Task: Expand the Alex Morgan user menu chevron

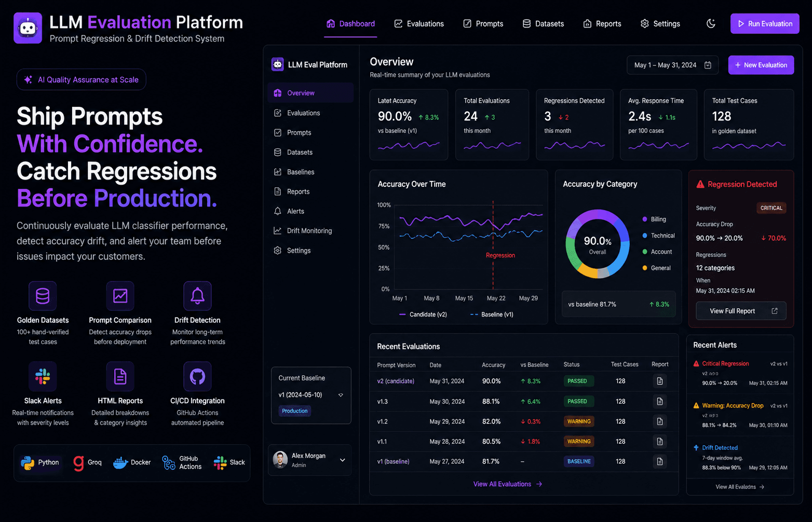Action: pos(343,460)
